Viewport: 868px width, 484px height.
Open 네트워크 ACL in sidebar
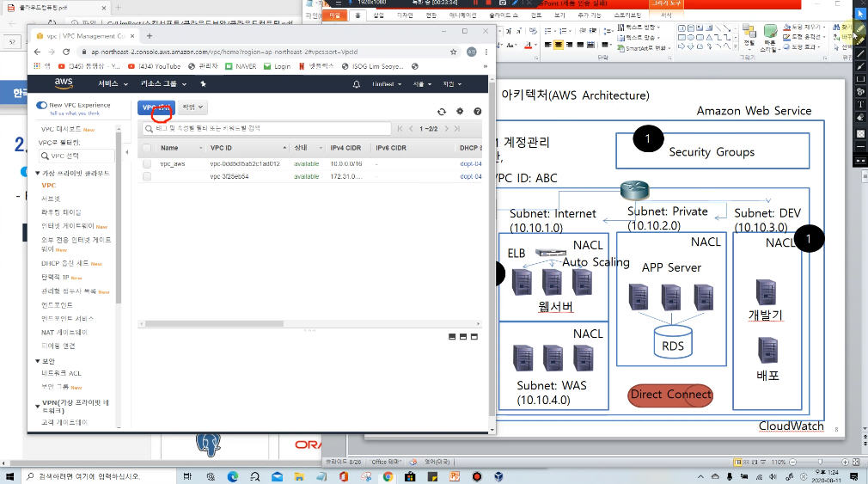pos(61,373)
